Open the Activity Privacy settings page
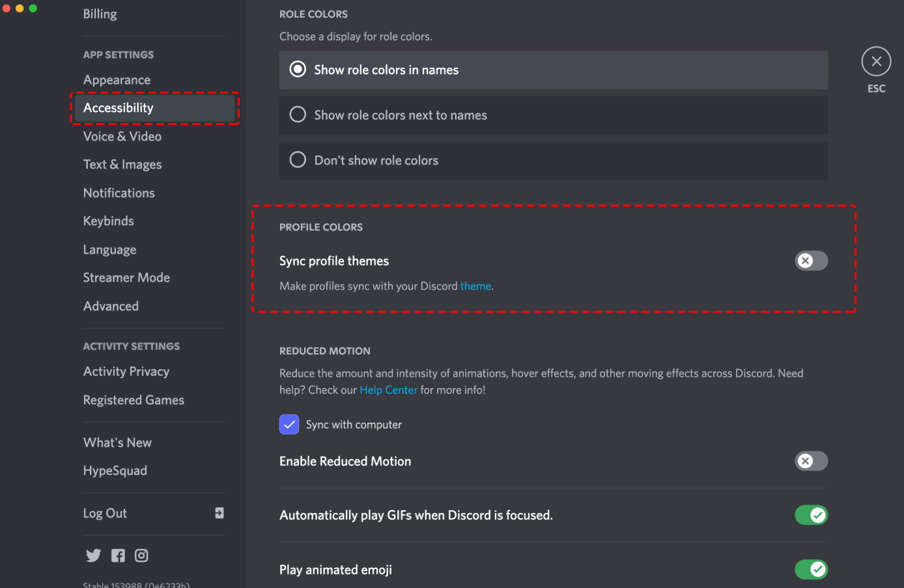The height and width of the screenshot is (588, 904). (126, 372)
